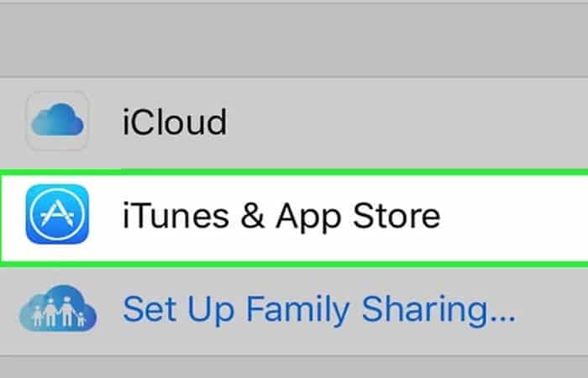Click the gray section header above iCloud

[294, 40]
